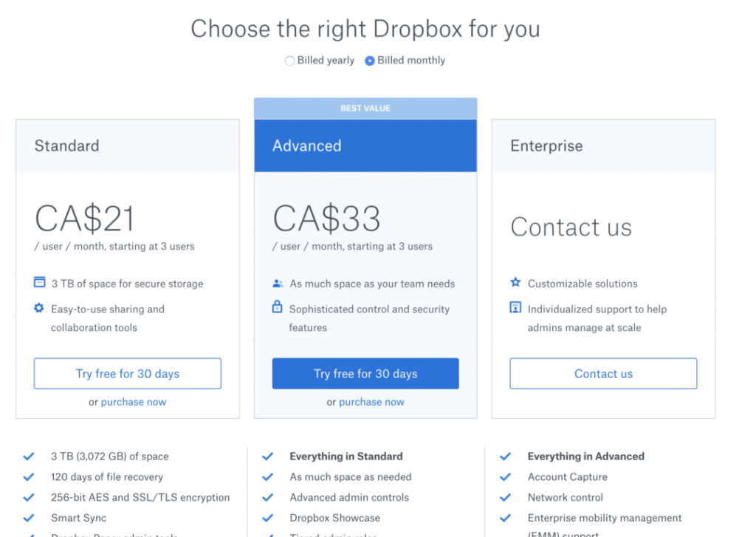The width and height of the screenshot is (756, 537).
Task: Select the Advanced plan header
Action: pos(365,146)
